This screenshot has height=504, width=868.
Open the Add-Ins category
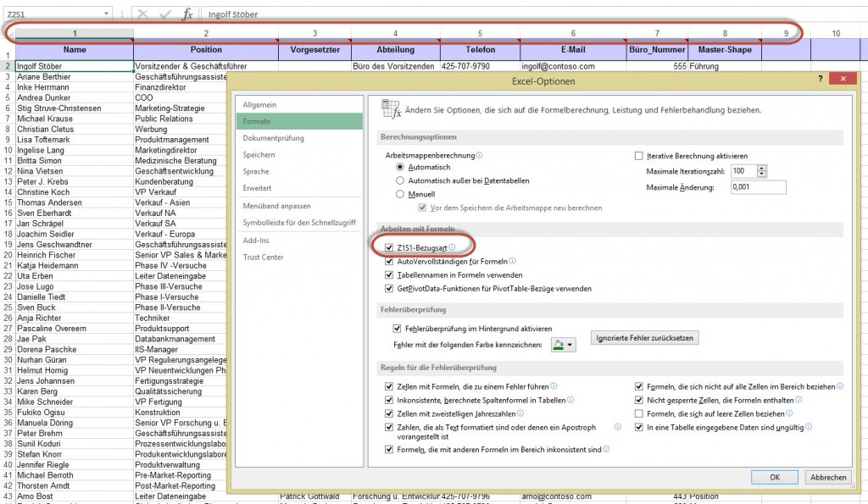coord(299,240)
